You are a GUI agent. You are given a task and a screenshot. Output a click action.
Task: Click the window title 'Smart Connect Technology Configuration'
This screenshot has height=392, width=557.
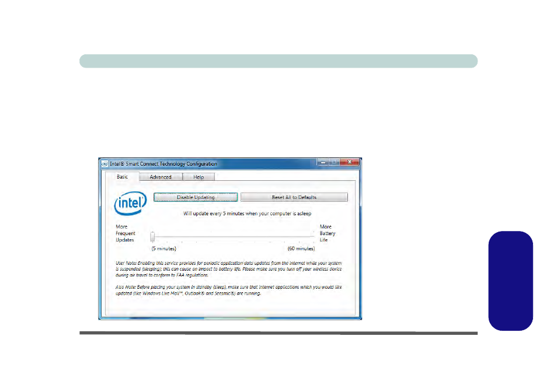(163, 164)
